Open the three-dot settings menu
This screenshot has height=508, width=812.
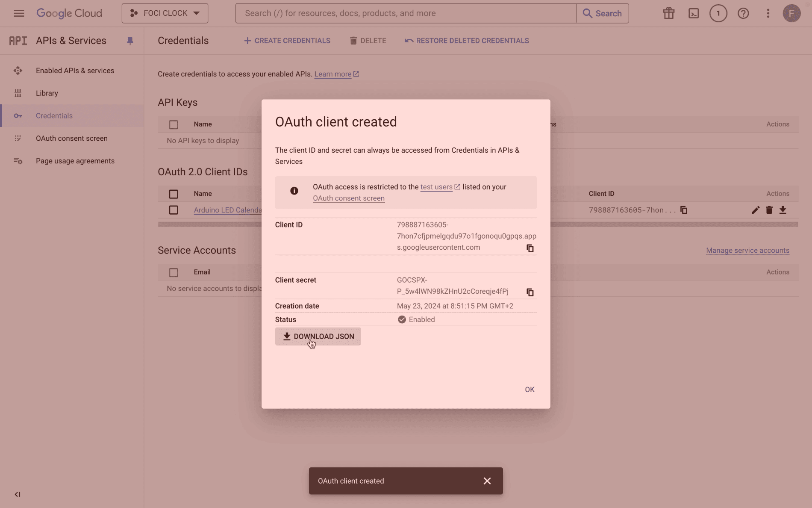coord(768,13)
